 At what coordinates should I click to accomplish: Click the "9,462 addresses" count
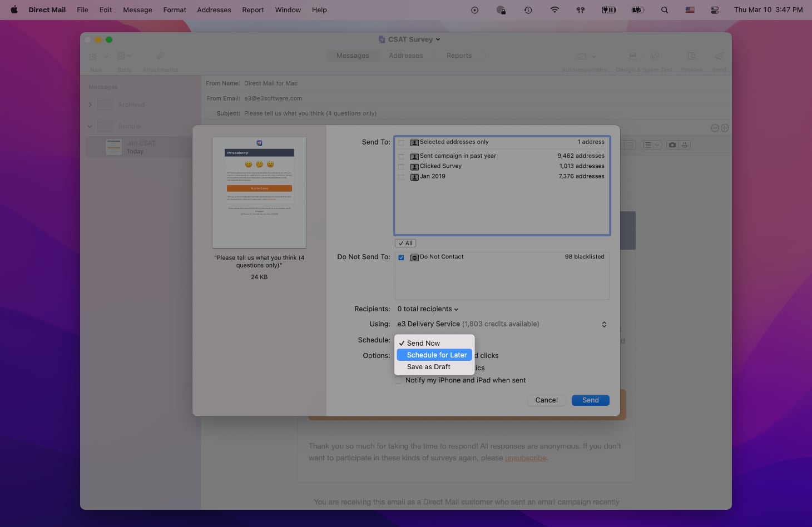tap(581, 156)
